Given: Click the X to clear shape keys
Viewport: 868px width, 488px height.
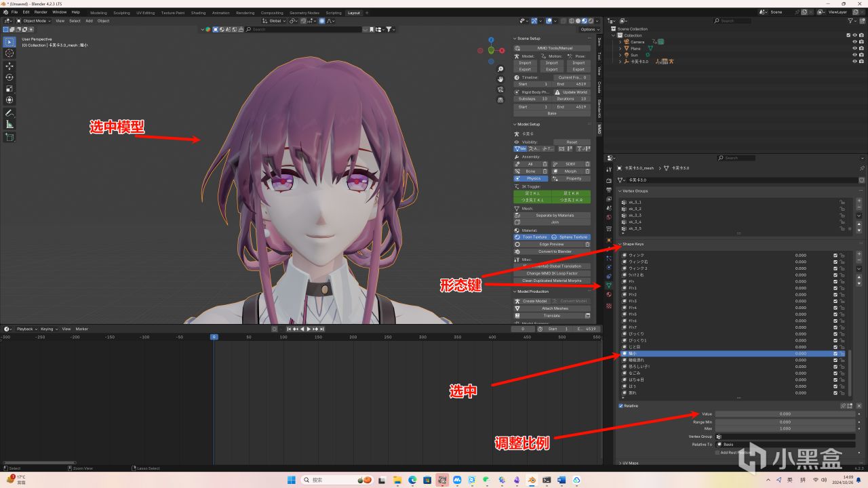Looking at the screenshot, I should 859,406.
